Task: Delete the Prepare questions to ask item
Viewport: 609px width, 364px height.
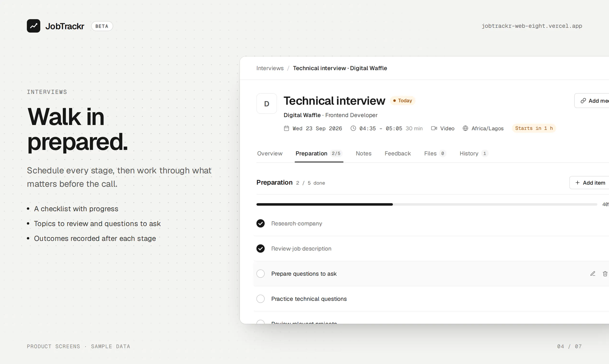Action: tap(605, 274)
